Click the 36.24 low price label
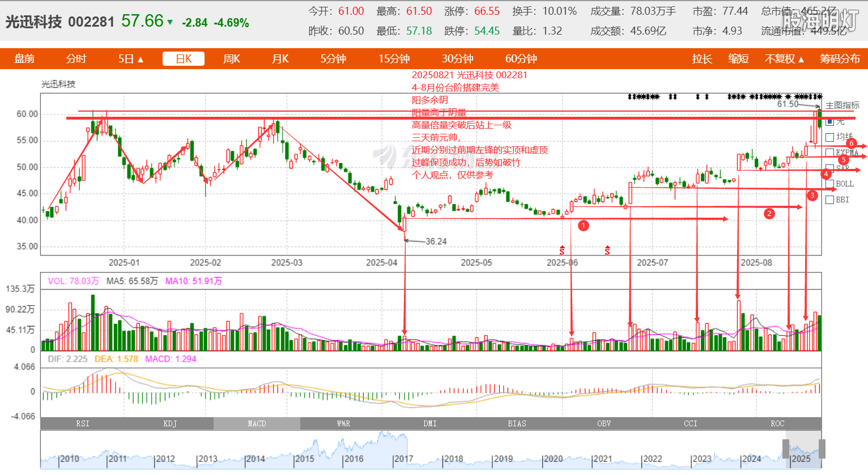Viewport: 868px width, 475px height. [436, 241]
